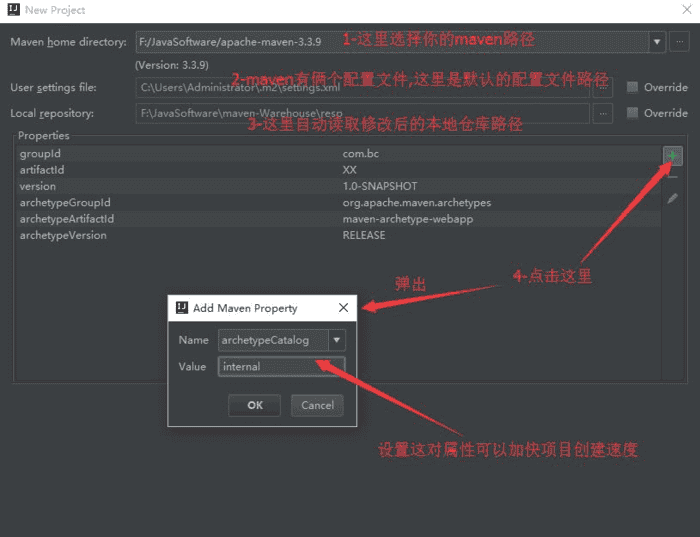Image resolution: width=700 pixels, height=537 pixels.
Task: Click the Value field containing internal
Action: 281,366
